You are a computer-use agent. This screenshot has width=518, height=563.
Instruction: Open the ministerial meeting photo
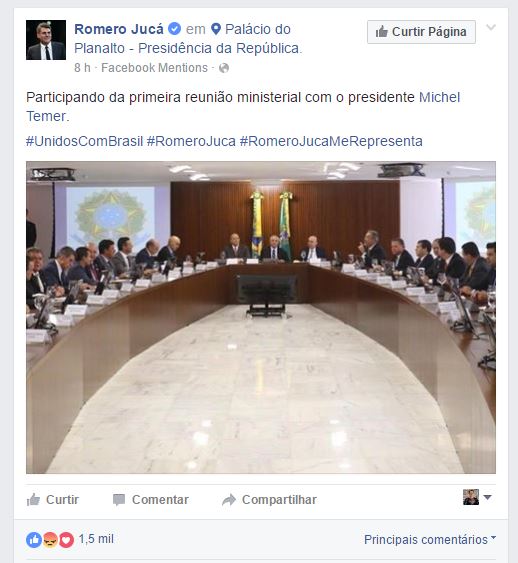point(261,317)
